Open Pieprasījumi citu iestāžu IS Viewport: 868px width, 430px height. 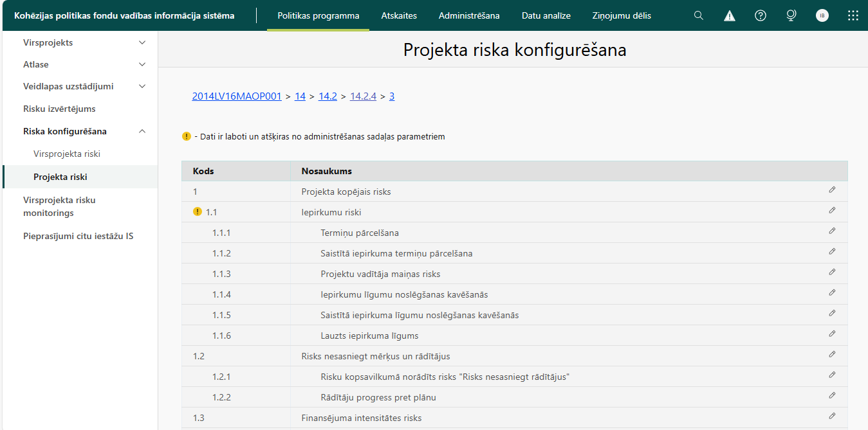[78, 237]
